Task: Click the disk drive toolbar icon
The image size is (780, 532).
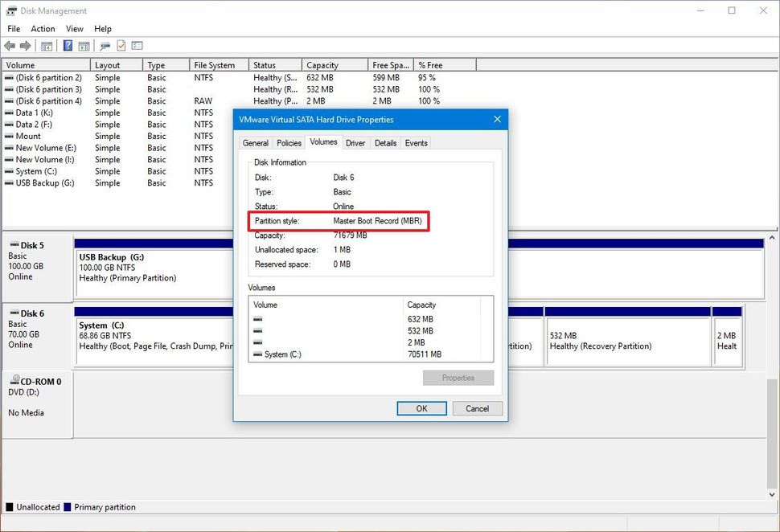Action: pos(104,46)
